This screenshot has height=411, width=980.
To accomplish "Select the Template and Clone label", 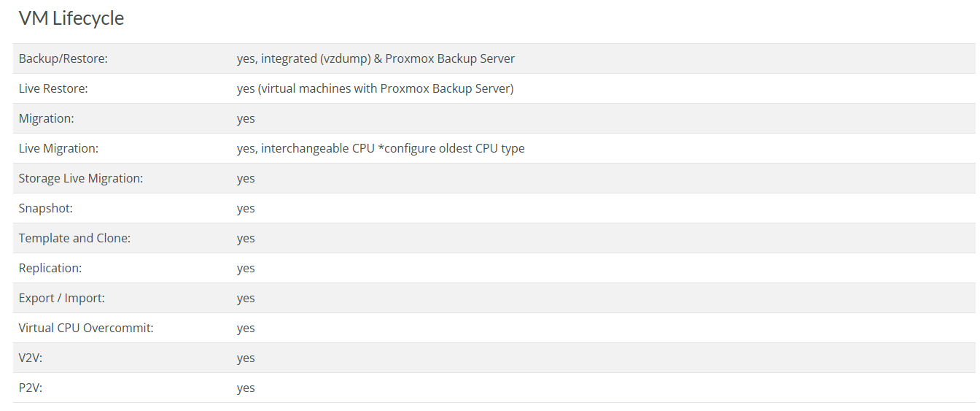I will coord(74,238).
